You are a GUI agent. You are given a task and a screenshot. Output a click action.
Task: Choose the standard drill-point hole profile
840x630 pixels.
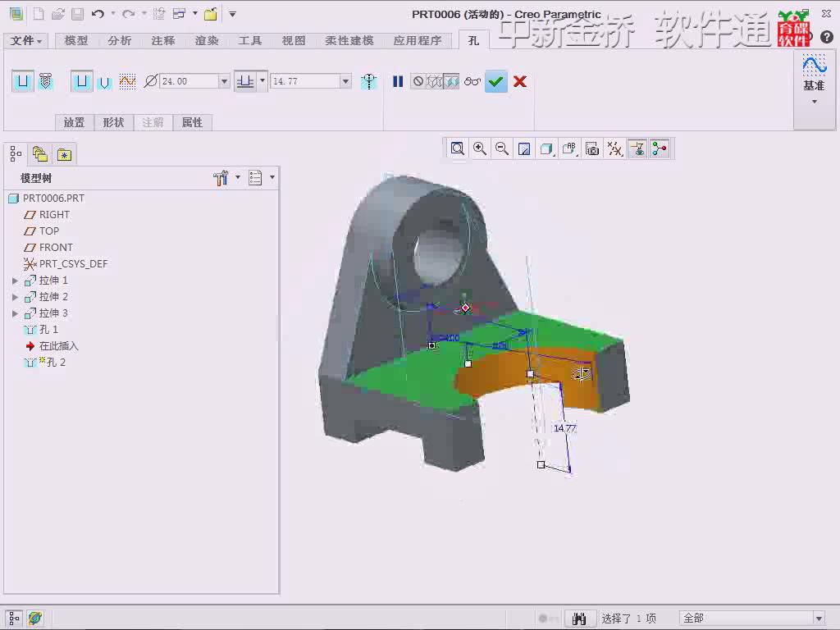coord(104,82)
